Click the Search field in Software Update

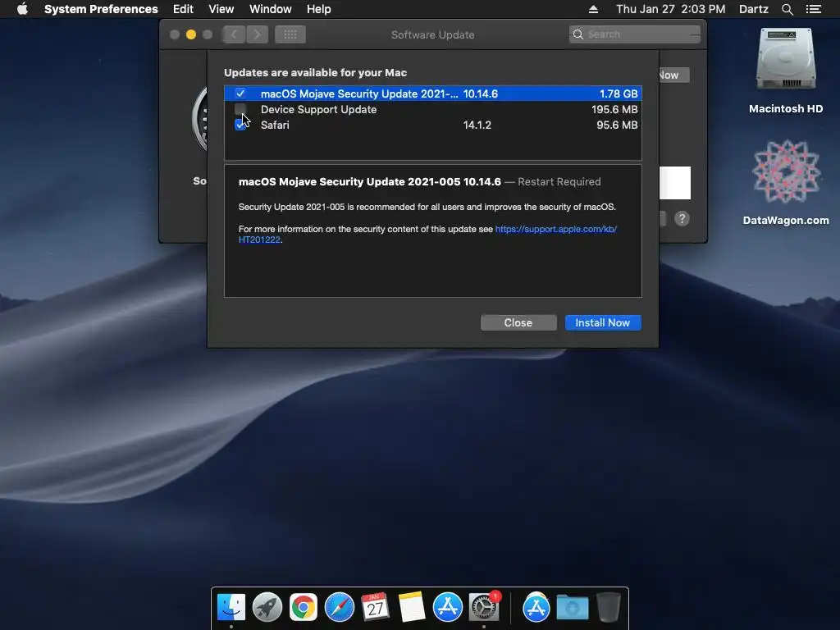[635, 34]
